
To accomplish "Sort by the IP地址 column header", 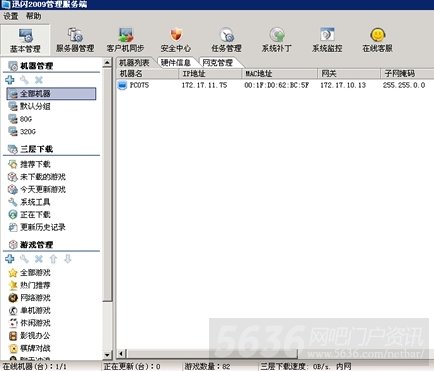I will tap(211, 74).
